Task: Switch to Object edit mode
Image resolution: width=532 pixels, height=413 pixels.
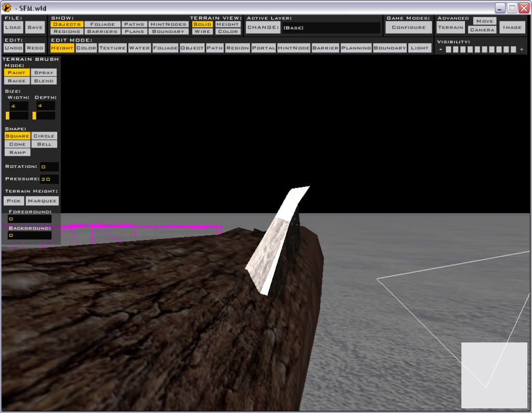Action: click(x=192, y=48)
